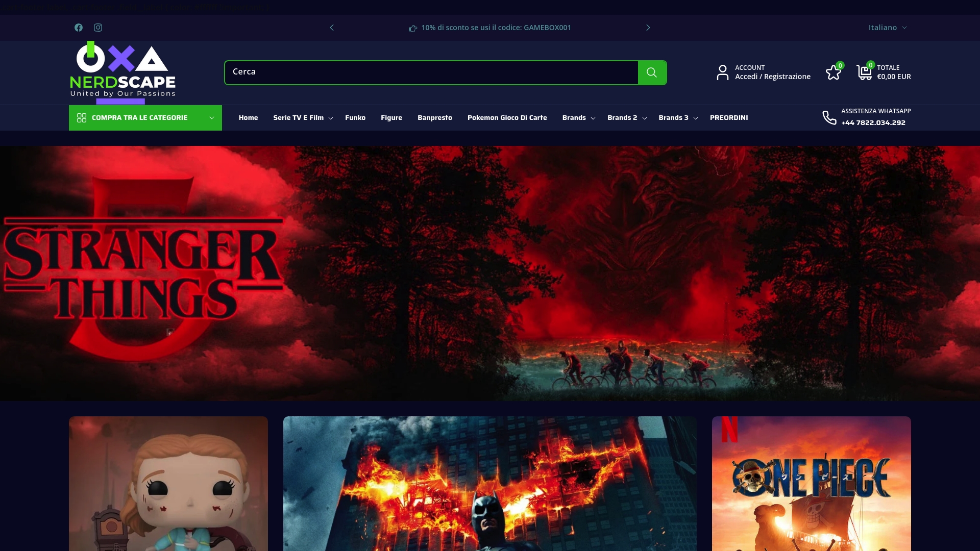Image resolution: width=980 pixels, height=551 pixels.
Task: Open the Instagram icon in the header
Action: (x=98, y=28)
